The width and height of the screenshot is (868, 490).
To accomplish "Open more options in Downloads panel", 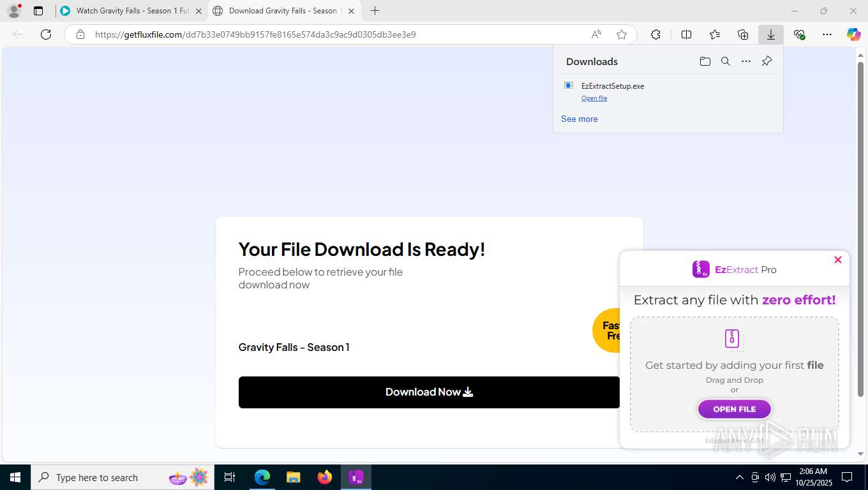I will pyautogui.click(x=746, y=61).
